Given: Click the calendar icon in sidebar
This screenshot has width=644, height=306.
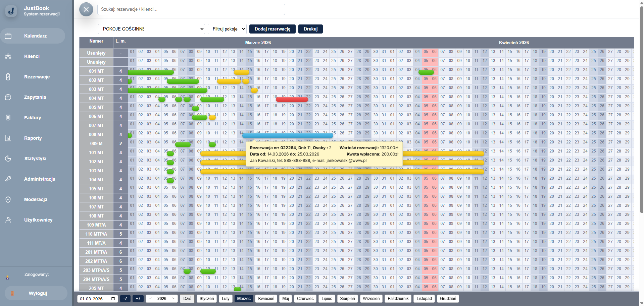Looking at the screenshot, I should [x=8, y=36].
